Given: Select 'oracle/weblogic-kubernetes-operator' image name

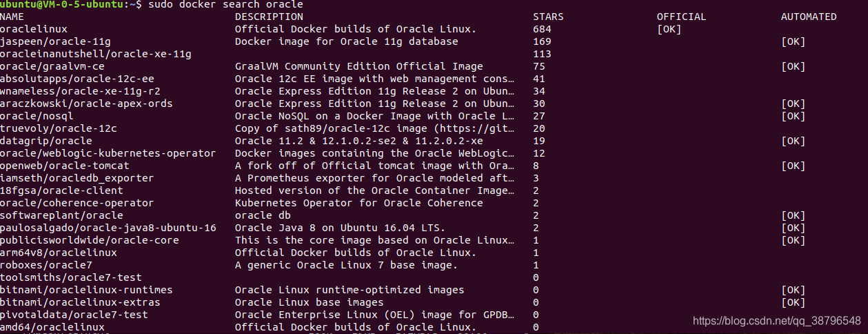Looking at the screenshot, I should point(108,153).
